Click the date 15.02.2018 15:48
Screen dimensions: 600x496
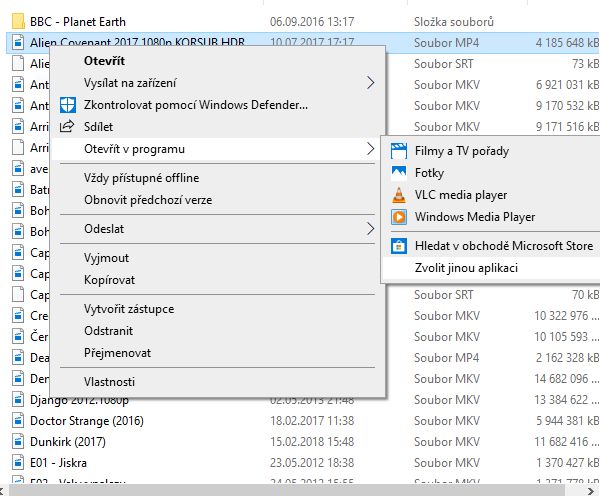[x=312, y=442]
